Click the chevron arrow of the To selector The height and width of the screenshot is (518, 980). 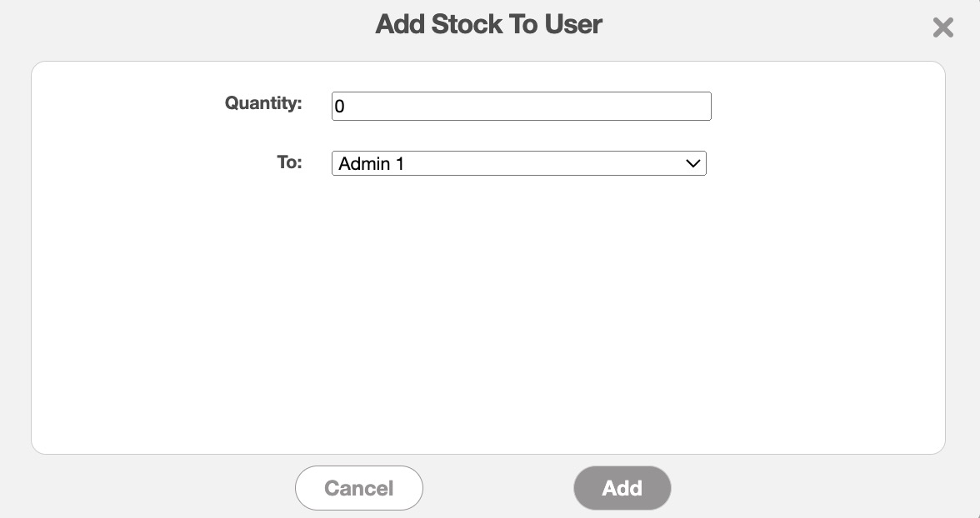pyautogui.click(x=692, y=163)
